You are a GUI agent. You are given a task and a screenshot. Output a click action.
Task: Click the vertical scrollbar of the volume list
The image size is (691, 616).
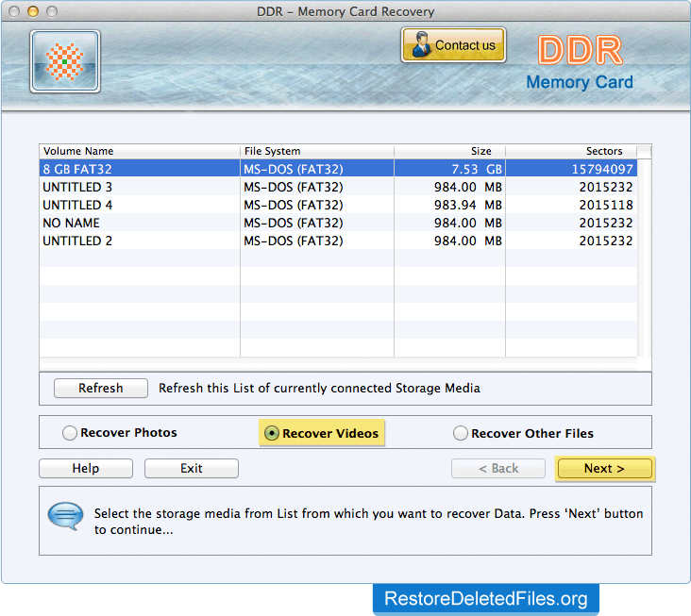point(644,258)
